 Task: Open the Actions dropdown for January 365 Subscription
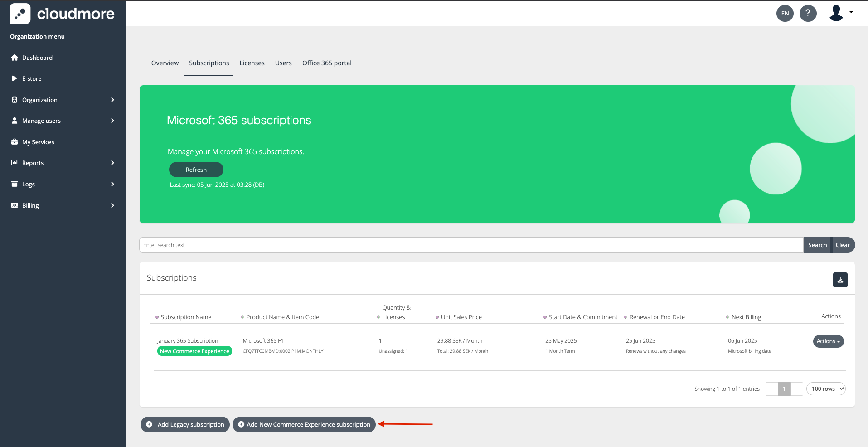(828, 341)
